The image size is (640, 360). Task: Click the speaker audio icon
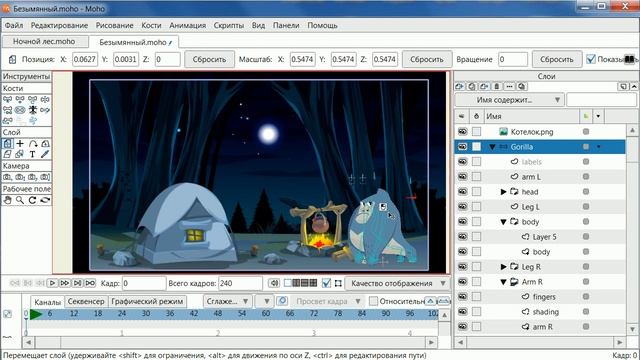pos(274,283)
